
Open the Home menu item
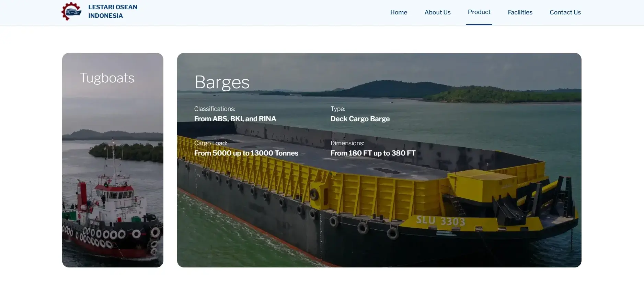[x=399, y=12]
